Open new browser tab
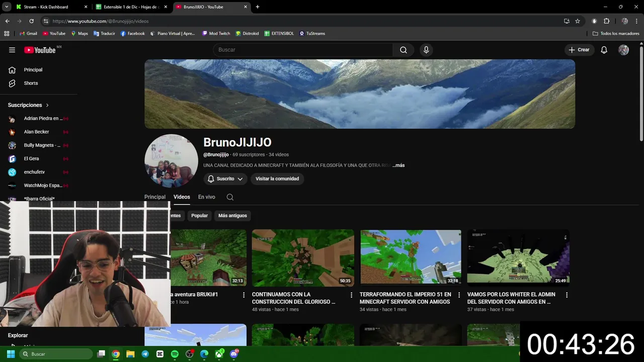644x362 pixels. [x=258, y=7]
